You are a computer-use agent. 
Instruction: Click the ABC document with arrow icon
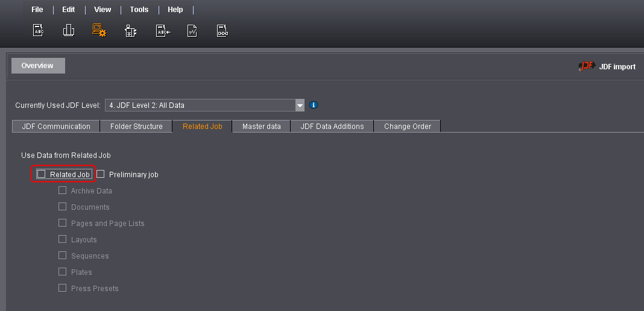point(162,31)
